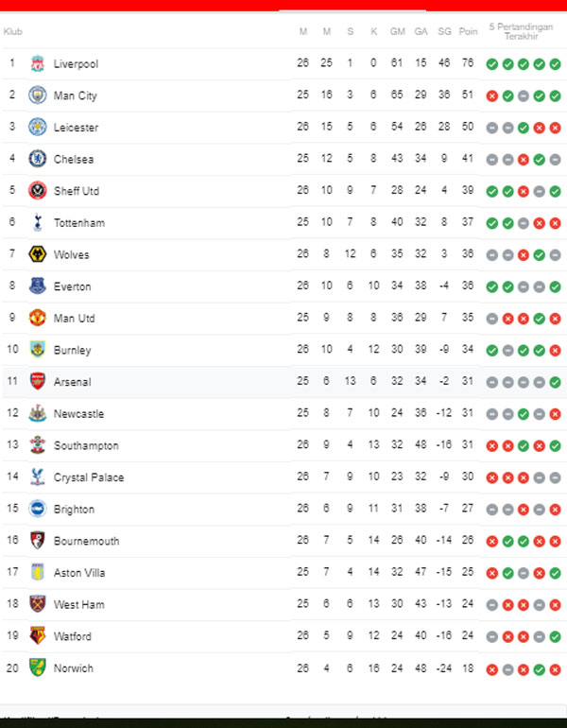Click the Poin column header
Screen dimensions: 567x728
[468, 31]
